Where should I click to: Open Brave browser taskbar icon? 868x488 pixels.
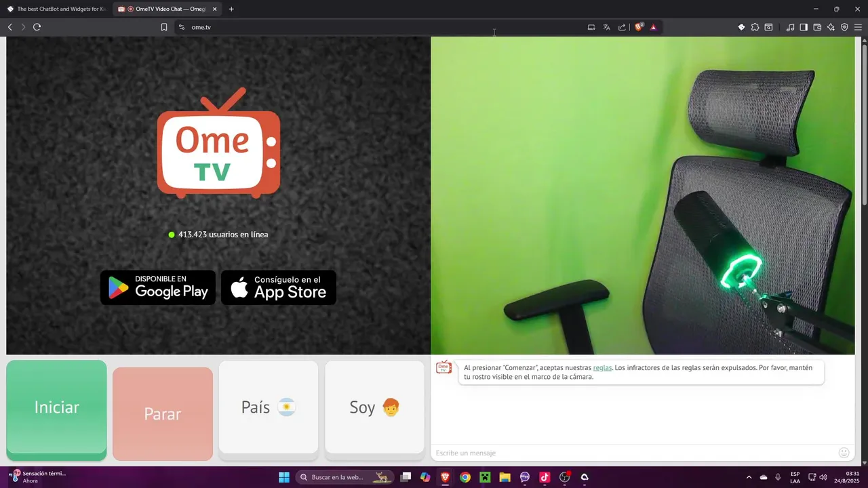(x=445, y=477)
